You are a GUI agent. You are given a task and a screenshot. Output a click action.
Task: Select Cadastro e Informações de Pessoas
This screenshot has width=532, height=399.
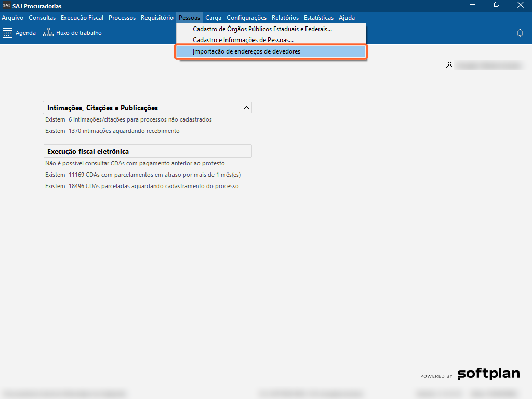click(271, 40)
